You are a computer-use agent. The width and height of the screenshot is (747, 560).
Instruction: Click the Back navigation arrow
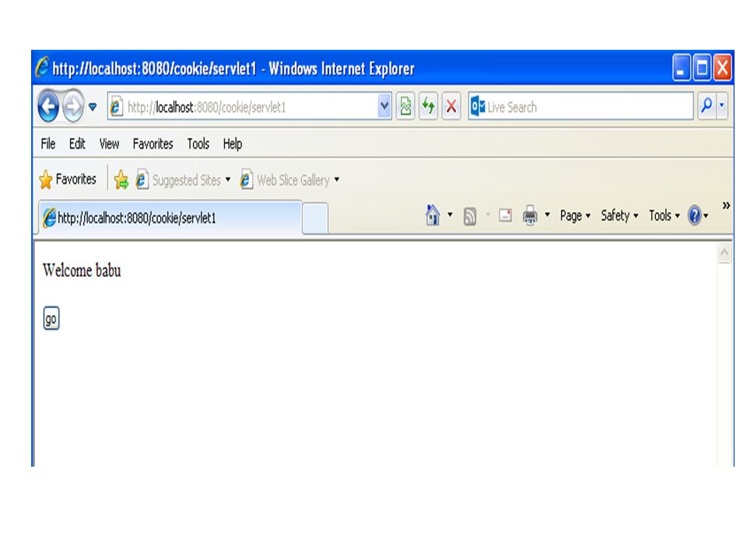point(48,107)
